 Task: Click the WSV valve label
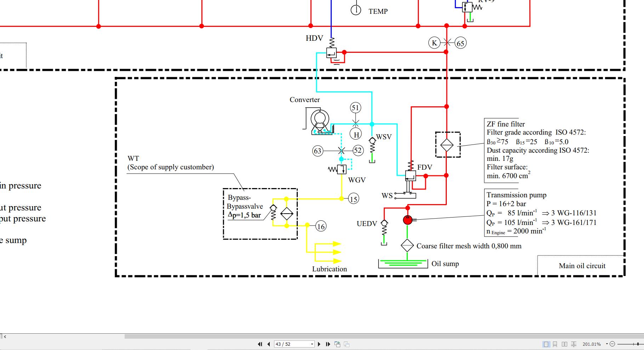(384, 137)
